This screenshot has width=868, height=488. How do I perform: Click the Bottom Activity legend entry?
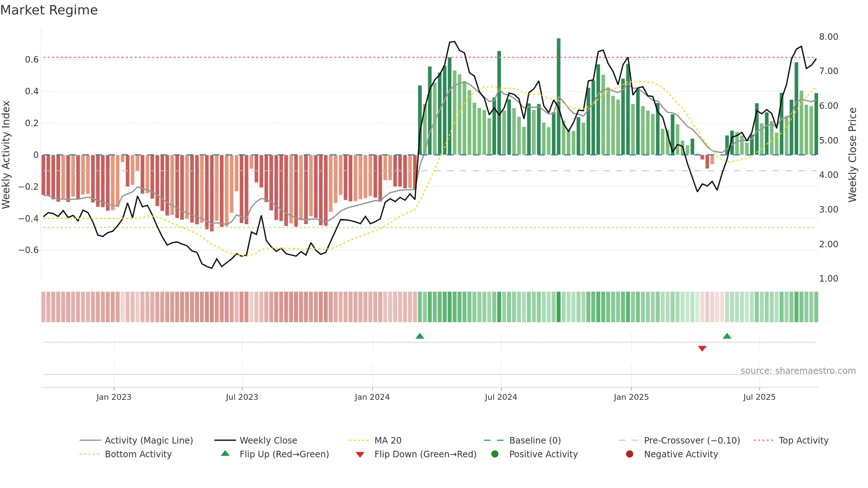(125, 454)
